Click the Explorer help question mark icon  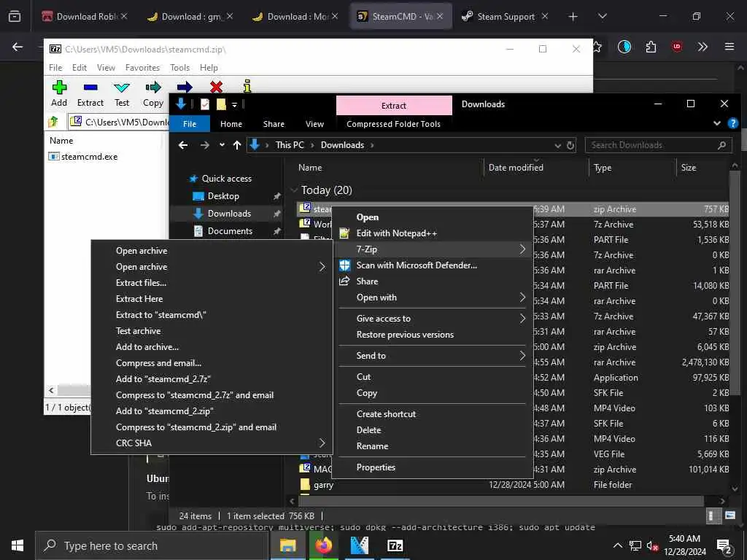click(x=732, y=124)
